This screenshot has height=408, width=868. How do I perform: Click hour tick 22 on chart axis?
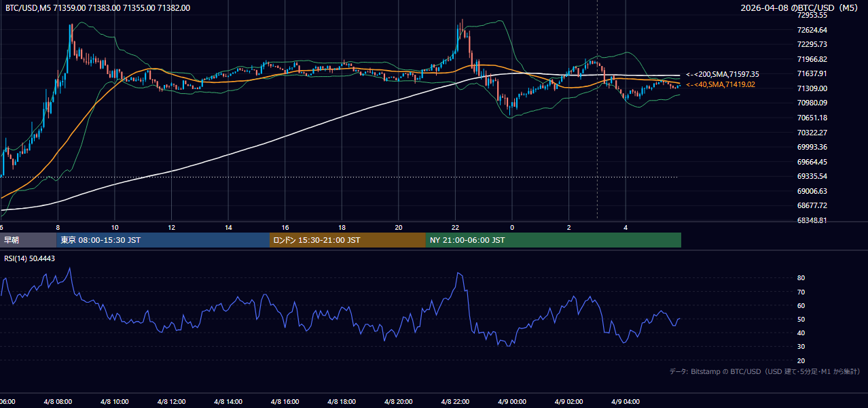point(456,227)
